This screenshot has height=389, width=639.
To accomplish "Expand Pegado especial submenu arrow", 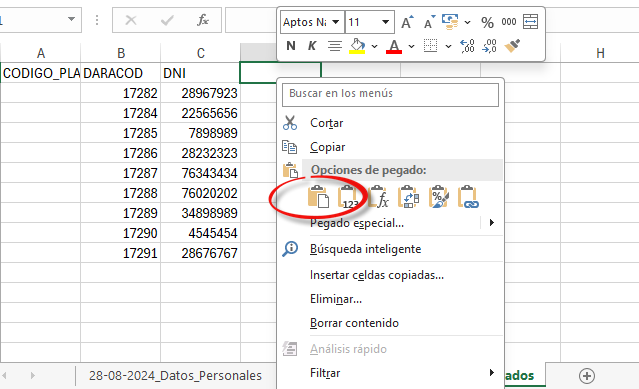I will (x=492, y=222).
